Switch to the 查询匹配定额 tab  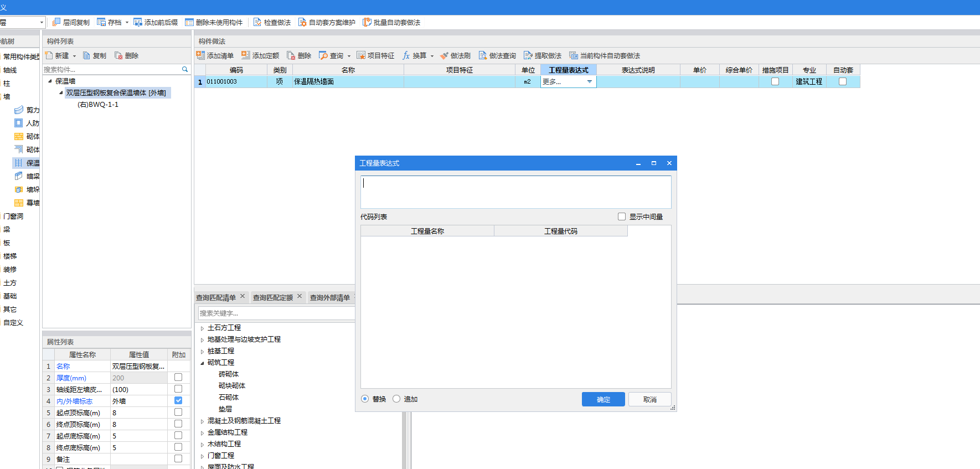273,297
